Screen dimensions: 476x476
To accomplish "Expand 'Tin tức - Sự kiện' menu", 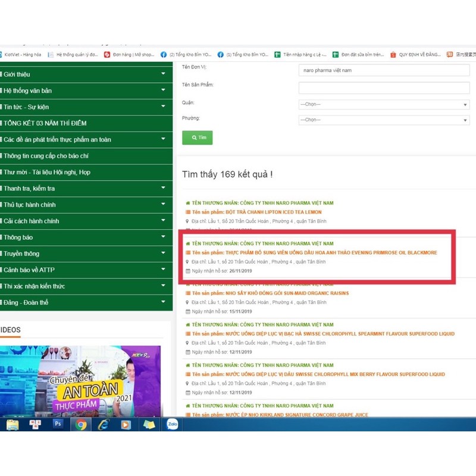I will click(x=84, y=107).
